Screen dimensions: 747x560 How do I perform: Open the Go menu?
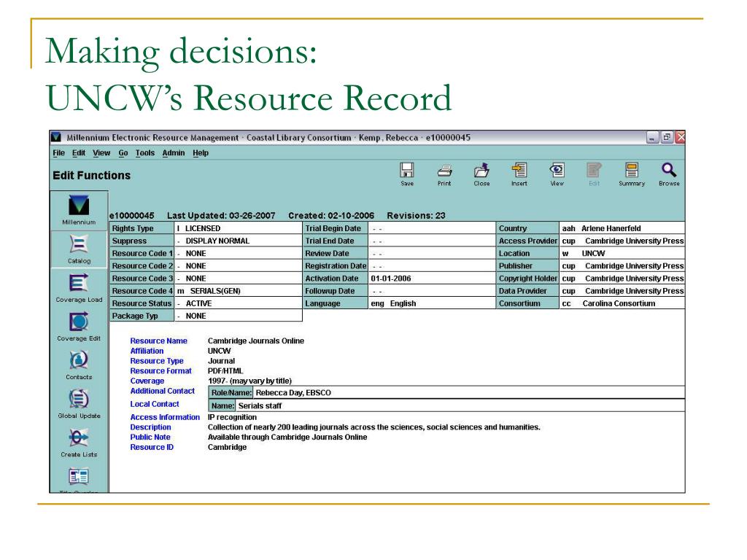tap(123, 153)
